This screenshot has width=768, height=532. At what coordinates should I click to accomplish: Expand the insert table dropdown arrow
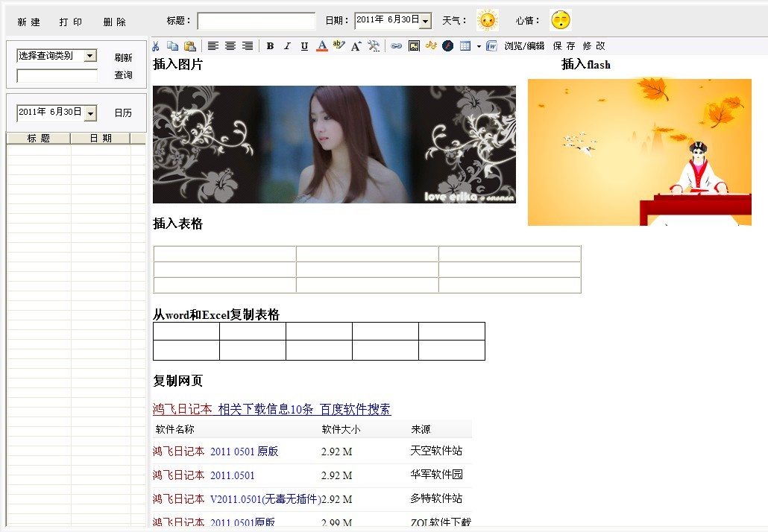479,46
